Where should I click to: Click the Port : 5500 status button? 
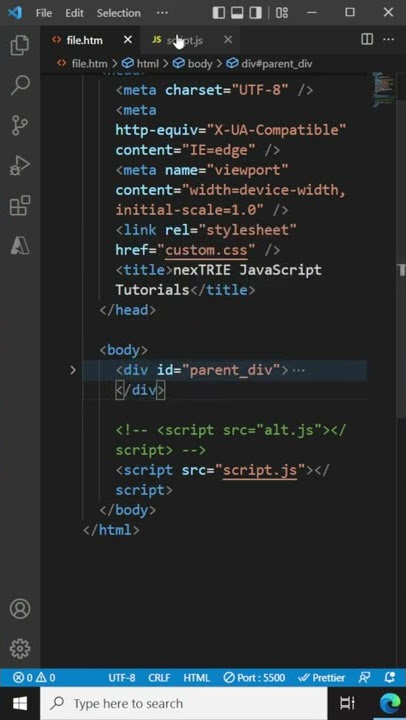(254, 677)
